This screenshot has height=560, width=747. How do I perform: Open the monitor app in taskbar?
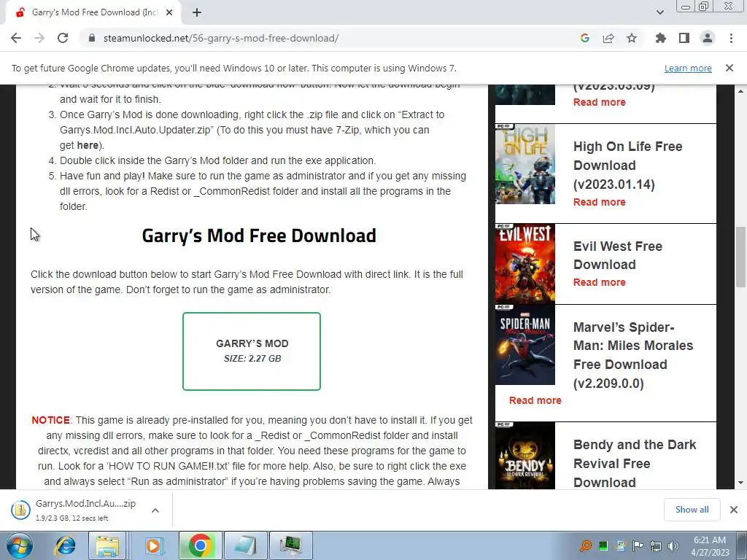291,545
